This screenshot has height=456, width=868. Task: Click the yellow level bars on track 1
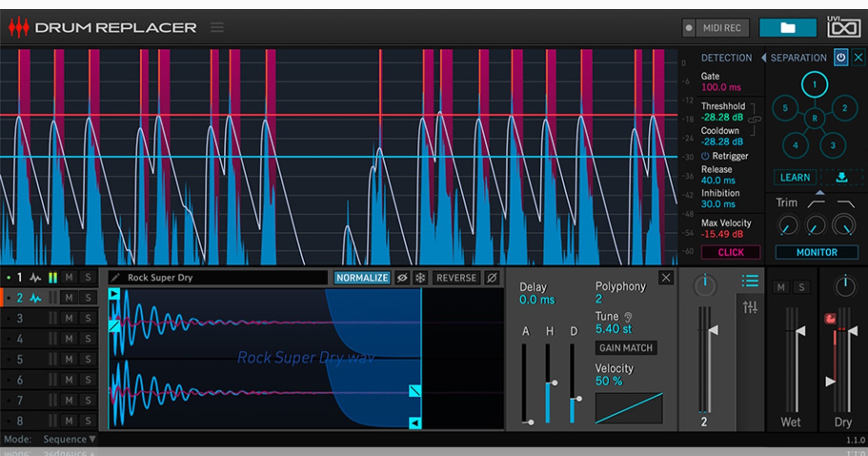tap(53, 277)
